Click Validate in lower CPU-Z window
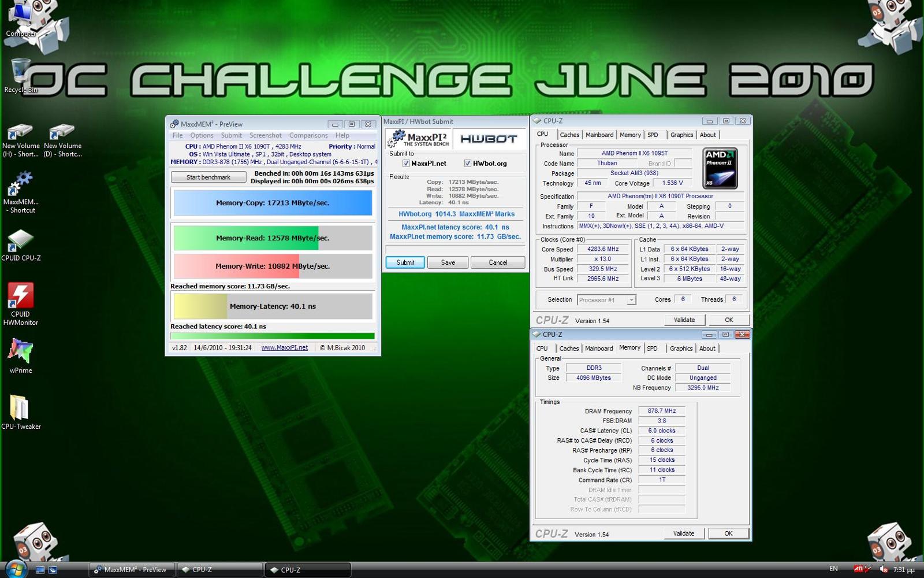The image size is (924, 578). (x=684, y=533)
